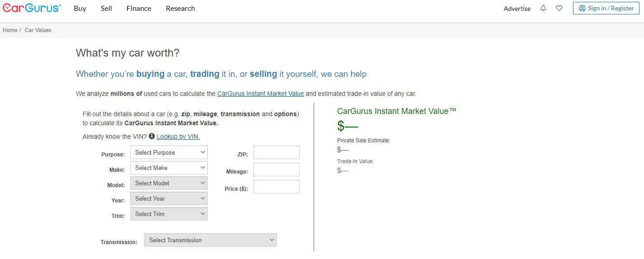The height and width of the screenshot is (259, 644).
Task: Open the Finance menu
Action: (x=139, y=9)
